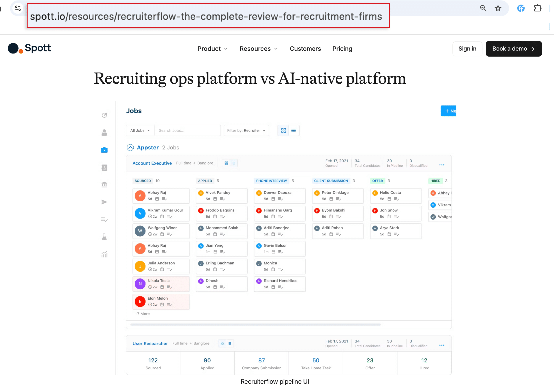Open the recent activity clock sidebar icon
The height and width of the screenshot is (392, 554).
[x=104, y=115]
